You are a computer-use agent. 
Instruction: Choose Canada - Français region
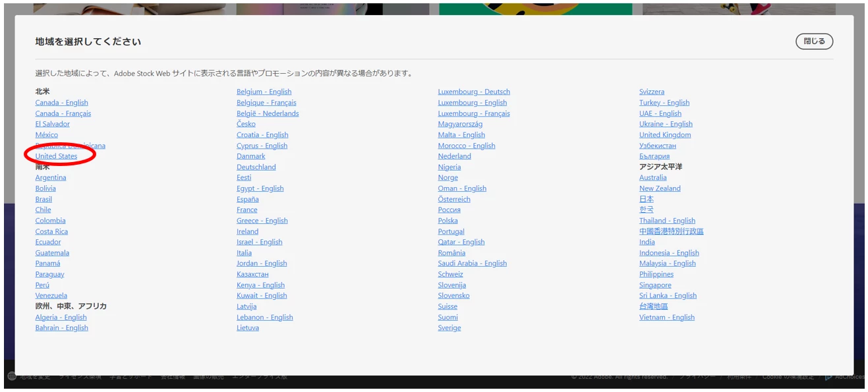63,113
